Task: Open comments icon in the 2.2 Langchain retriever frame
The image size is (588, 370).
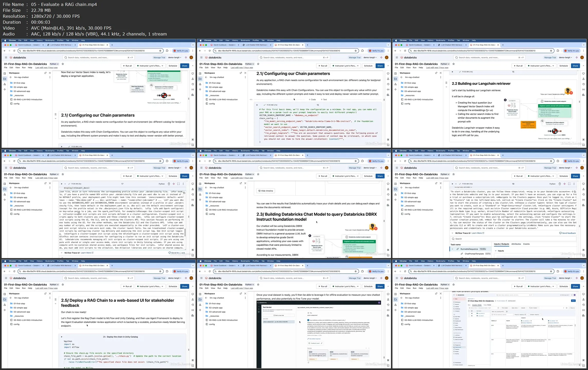Action: coord(583,74)
